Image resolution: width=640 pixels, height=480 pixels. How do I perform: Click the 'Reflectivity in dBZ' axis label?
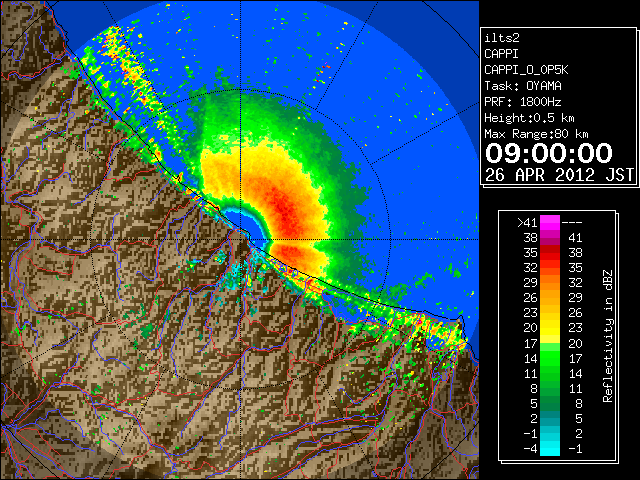coord(607,336)
